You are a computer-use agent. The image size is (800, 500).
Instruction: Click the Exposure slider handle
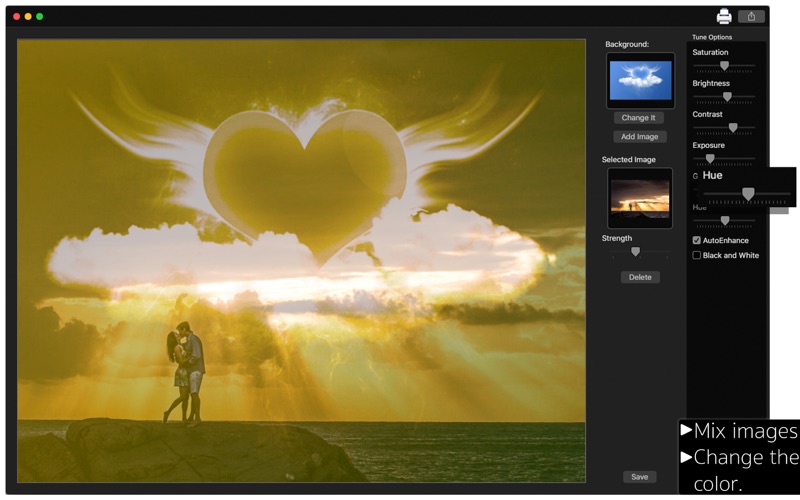(710, 159)
